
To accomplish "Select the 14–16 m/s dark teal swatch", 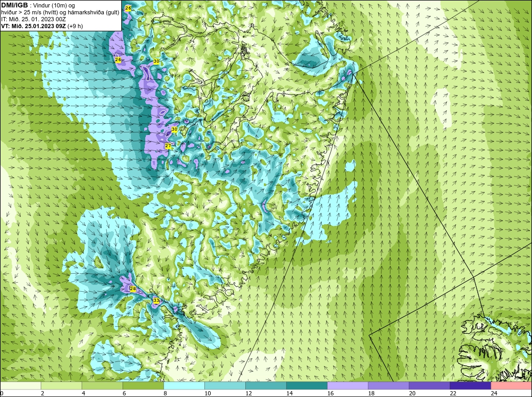I will (307, 386).
